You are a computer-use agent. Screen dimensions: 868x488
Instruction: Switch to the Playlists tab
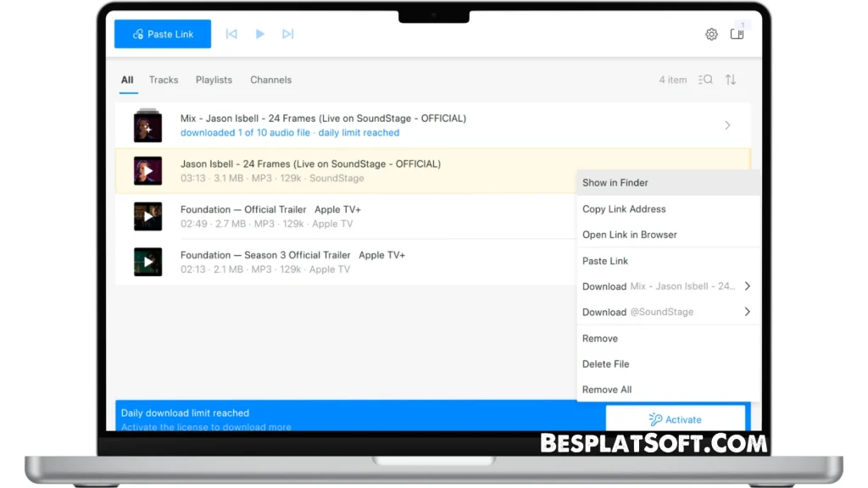[x=214, y=80]
